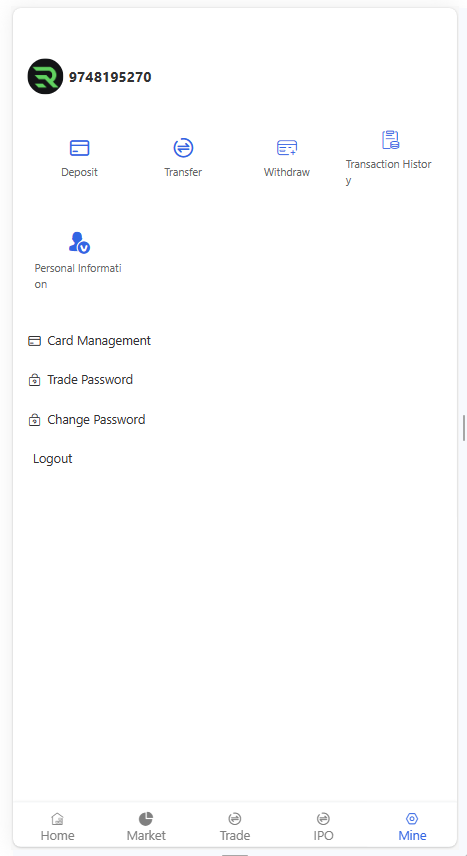Click the Logout link
The image size is (467, 856).
52,459
